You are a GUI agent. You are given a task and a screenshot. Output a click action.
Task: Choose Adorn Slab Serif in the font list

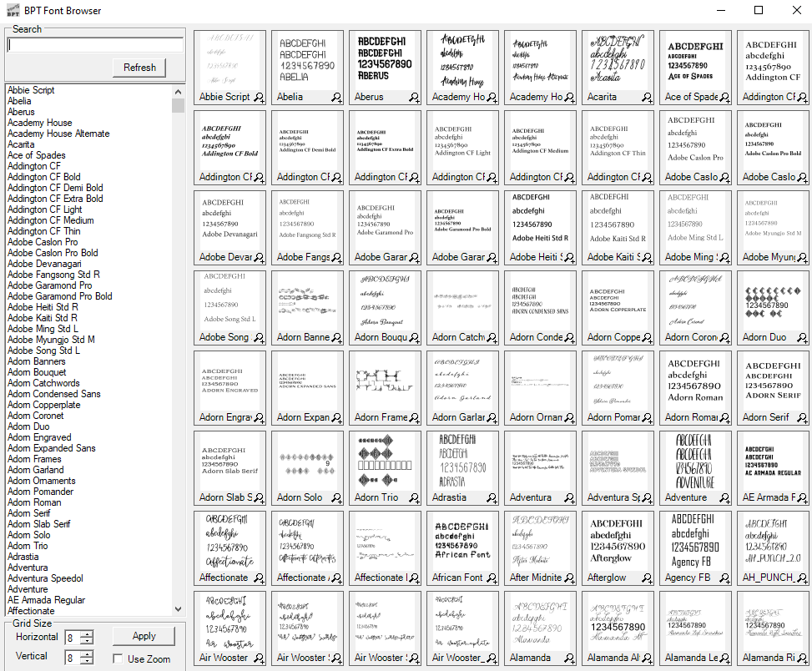(x=39, y=524)
